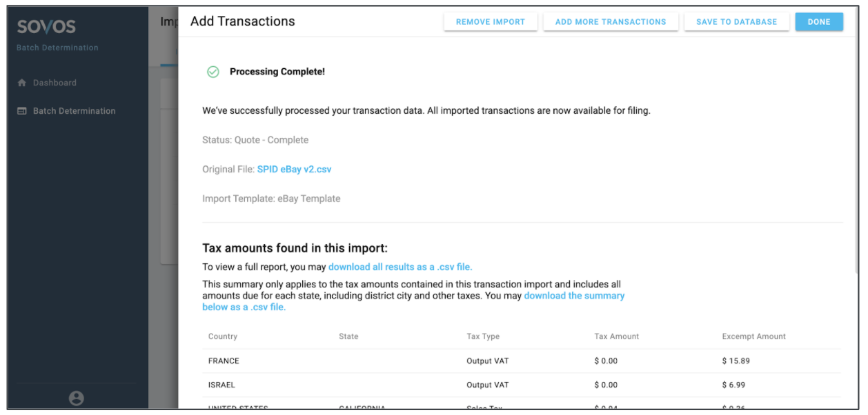Click the Tax Type column header
Viewport: 868px width, 415px height.
pos(483,336)
